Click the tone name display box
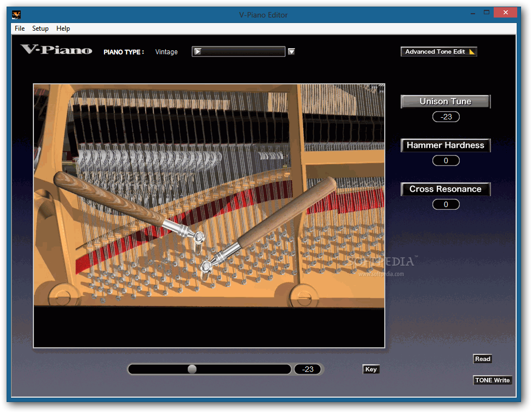Viewport: 532px width, 413px height. [239, 51]
